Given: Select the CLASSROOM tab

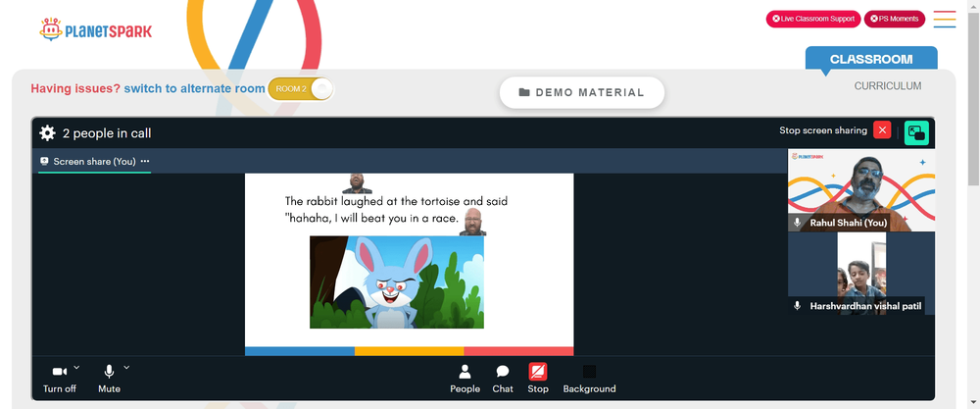Looking at the screenshot, I should 871,60.
